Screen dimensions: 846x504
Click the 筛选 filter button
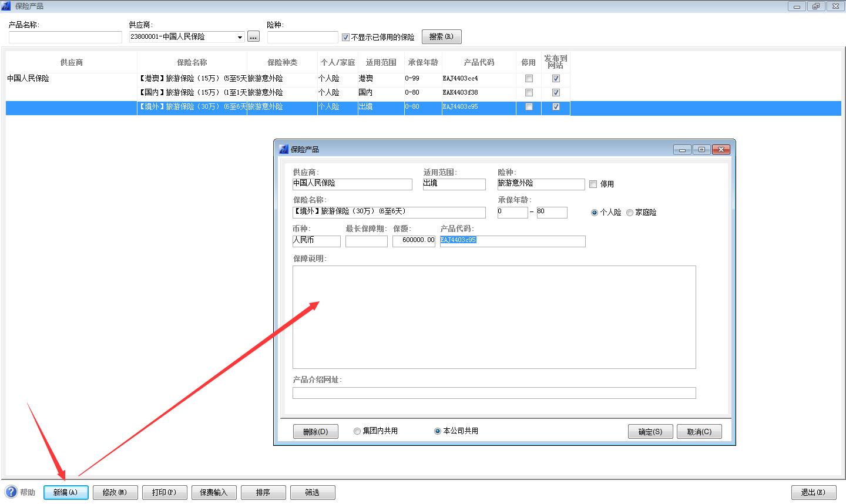coord(312,492)
